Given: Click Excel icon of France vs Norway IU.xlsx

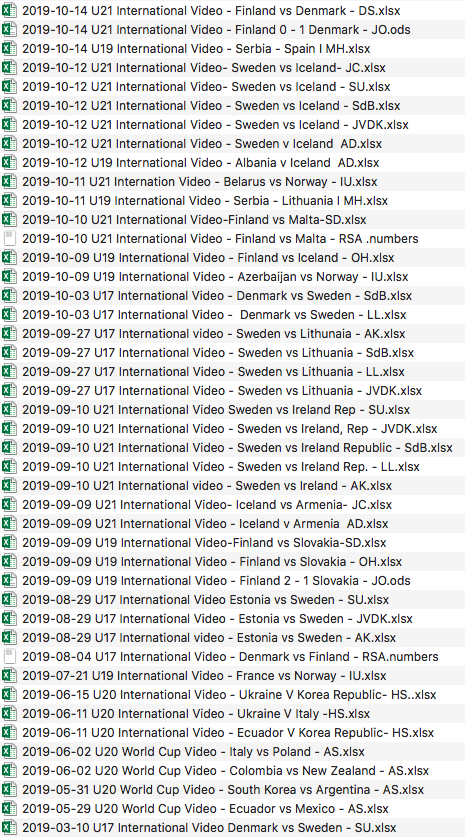Looking at the screenshot, I should click(9, 675).
